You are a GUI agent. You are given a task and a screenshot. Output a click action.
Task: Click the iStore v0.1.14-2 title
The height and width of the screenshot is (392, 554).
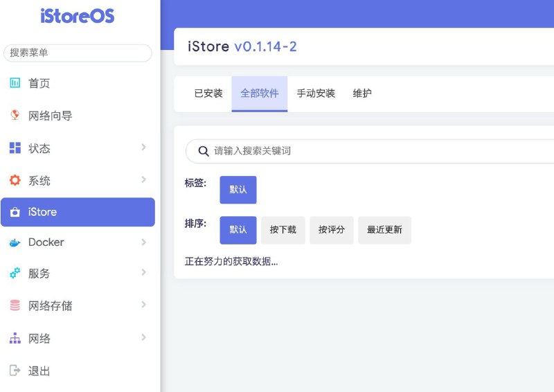(x=242, y=46)
